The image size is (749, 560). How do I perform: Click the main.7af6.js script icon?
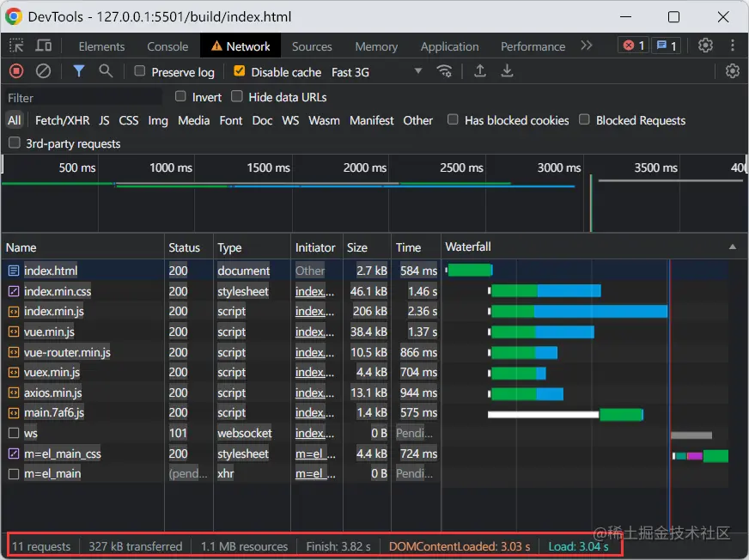pos(14,413)
